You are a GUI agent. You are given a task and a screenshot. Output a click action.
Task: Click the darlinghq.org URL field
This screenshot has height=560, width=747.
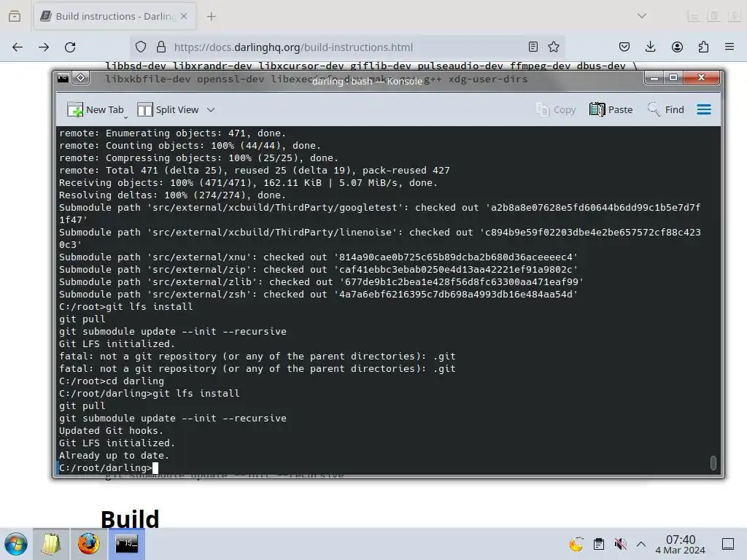348,47
